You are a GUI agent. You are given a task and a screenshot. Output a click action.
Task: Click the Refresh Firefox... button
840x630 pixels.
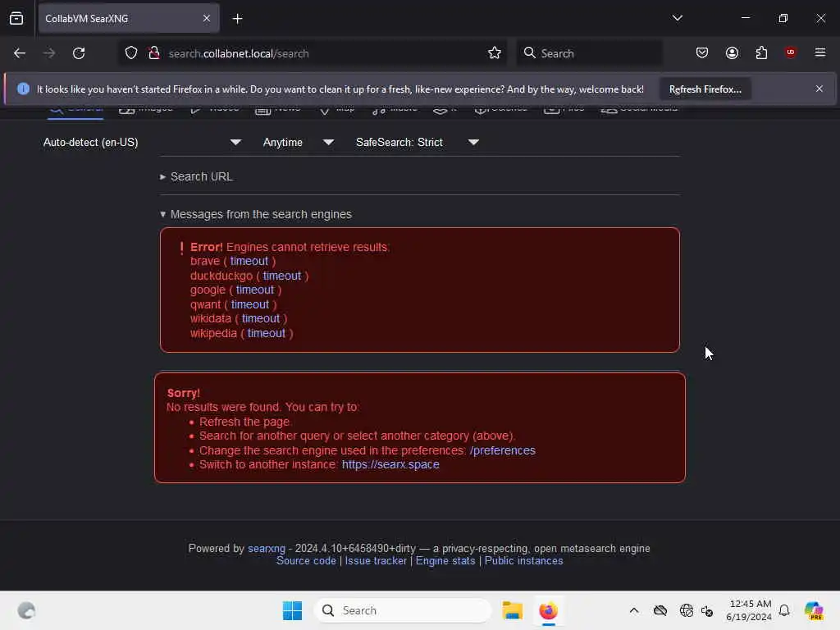tap(705, 89)
